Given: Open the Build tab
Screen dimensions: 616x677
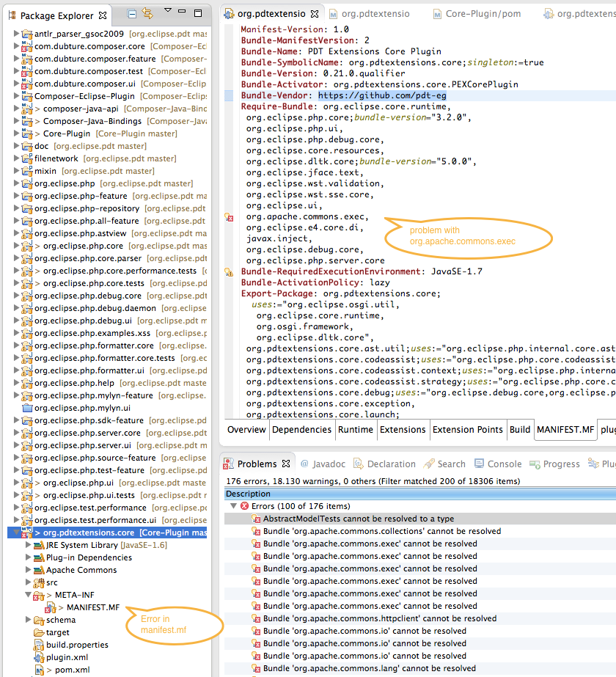Looking at the screenshot, I should click(520, 430).
